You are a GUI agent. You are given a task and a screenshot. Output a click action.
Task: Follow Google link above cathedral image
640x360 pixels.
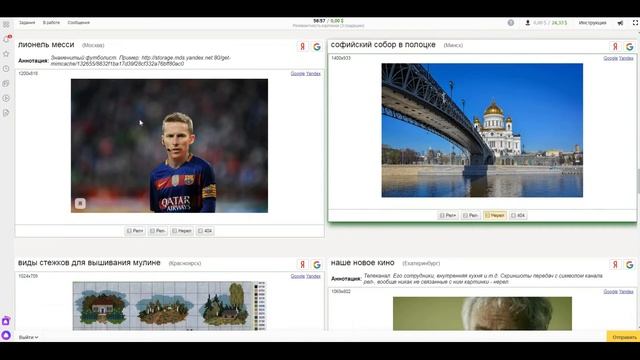(611, 58)
